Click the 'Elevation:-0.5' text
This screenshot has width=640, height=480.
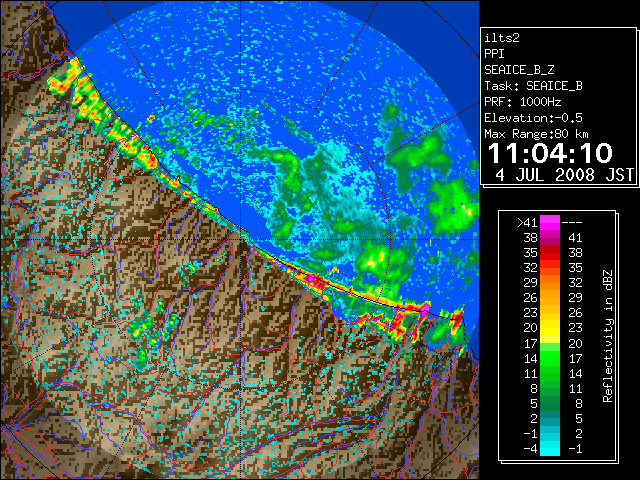[533, 118]
